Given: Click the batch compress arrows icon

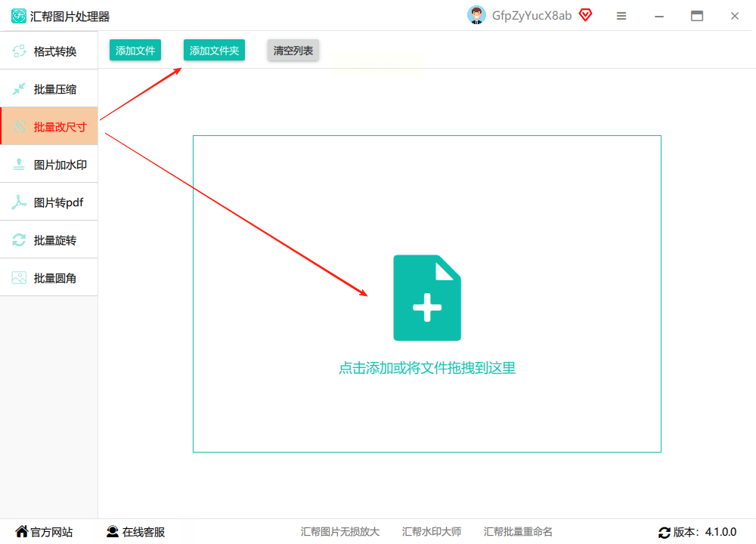Looking at the screenshot, I should (19, 89).
